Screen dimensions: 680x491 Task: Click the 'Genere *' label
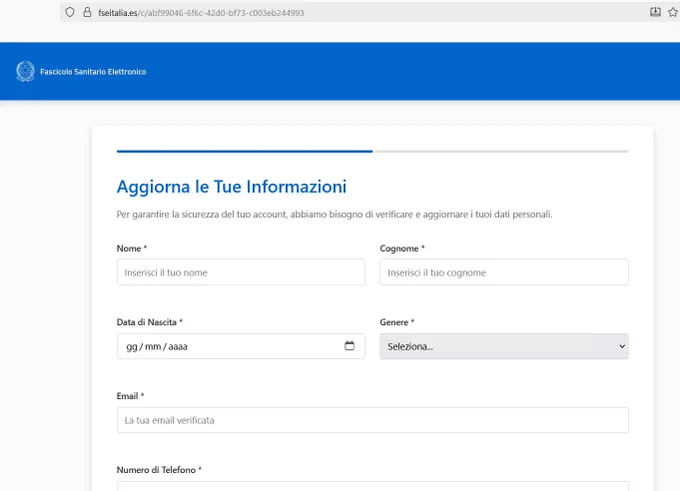[x=397, y=322]
